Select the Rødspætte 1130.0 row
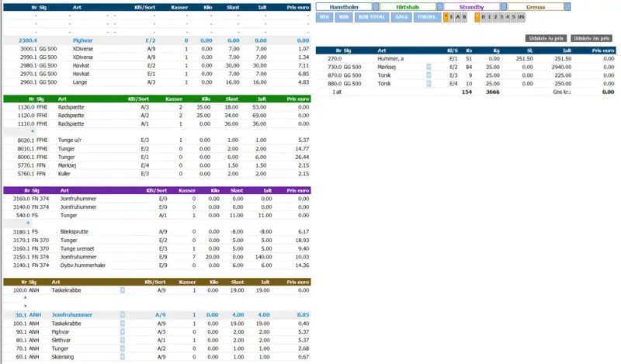This screenshot has height=364, width=621. coord(157,107)
